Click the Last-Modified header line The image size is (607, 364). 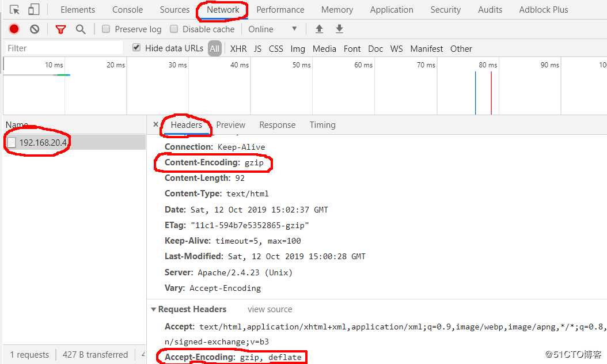tap(265, 256)
